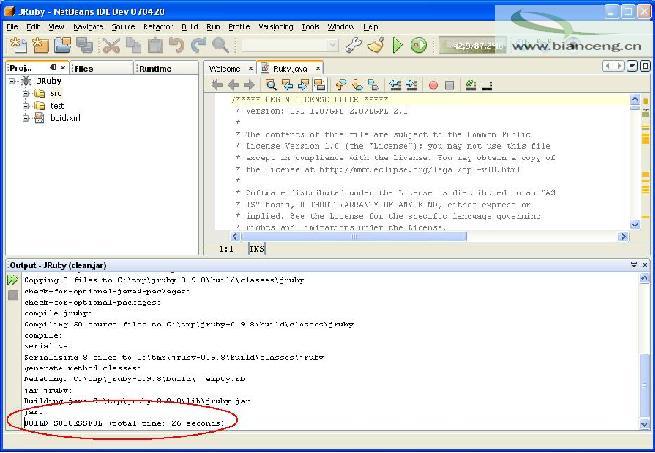Click the New Project toolbar icon

point(40,45)
